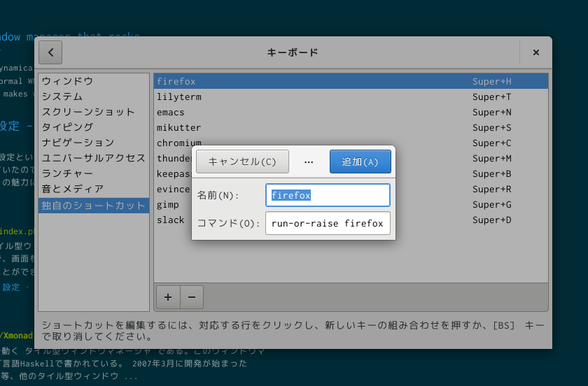
Task: Remove selected shortcut with minus button
Action: tap(192, 297)
